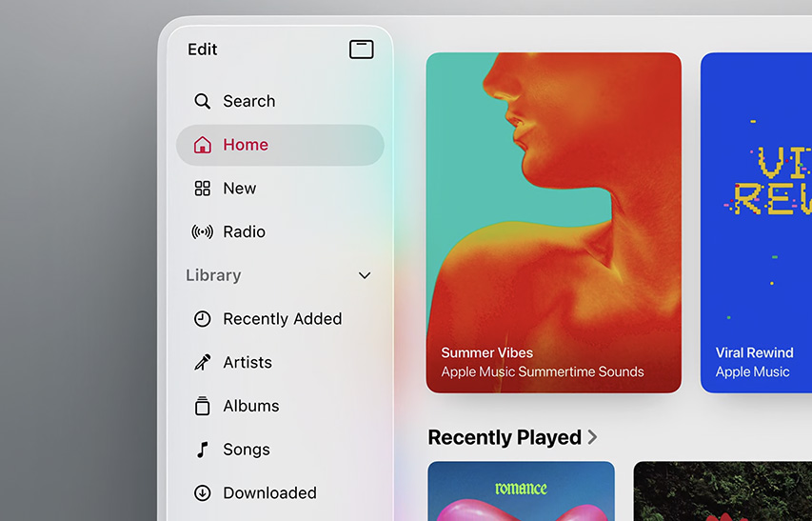
Task: Open the New sidebar item label
Action: tap(239, 189)
